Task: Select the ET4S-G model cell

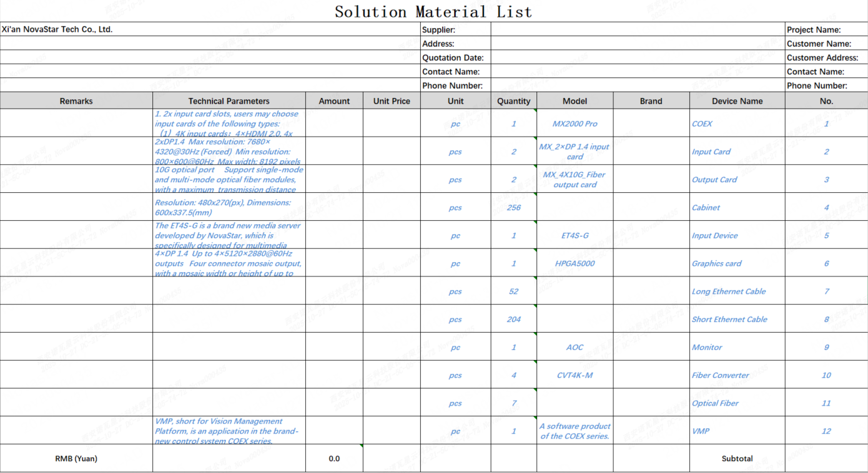Action: coord(575,236)
